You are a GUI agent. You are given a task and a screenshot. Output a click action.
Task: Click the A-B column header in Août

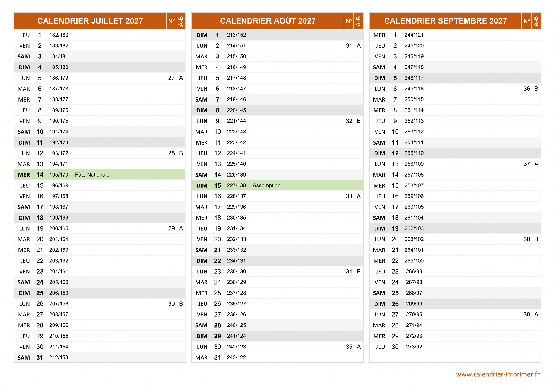[358, 21]
